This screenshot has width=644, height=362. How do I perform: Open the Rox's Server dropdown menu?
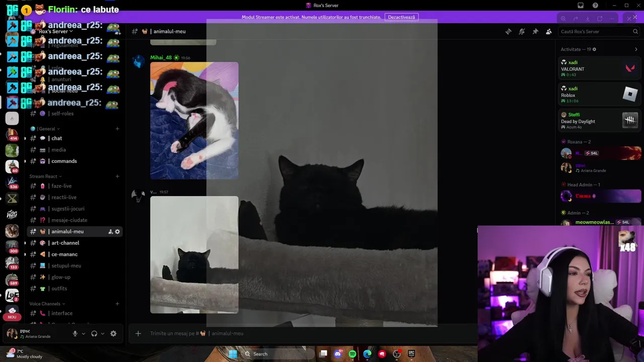56,31
